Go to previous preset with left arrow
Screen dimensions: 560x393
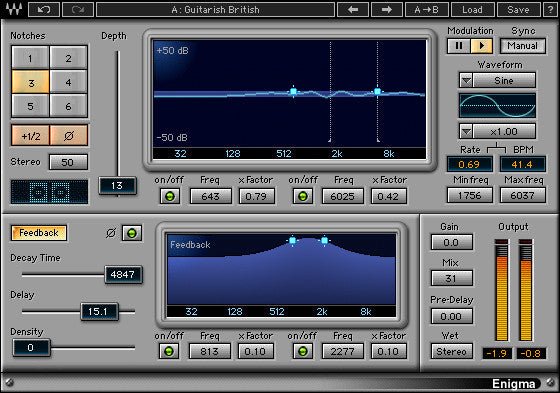pyautogui.click(x=353, y=10)
